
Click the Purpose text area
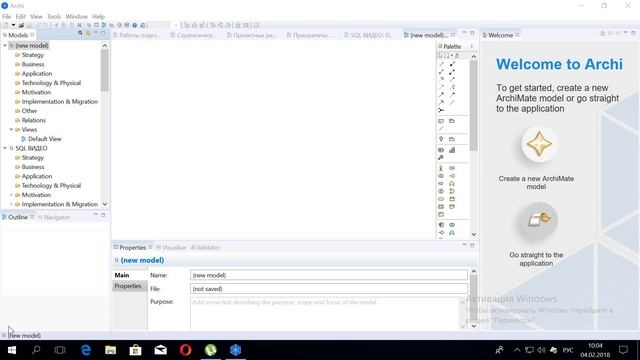point(325,313)
